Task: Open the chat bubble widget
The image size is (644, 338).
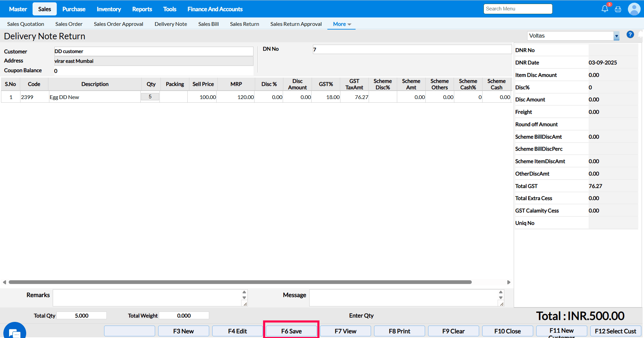Action: pos(15,332)
